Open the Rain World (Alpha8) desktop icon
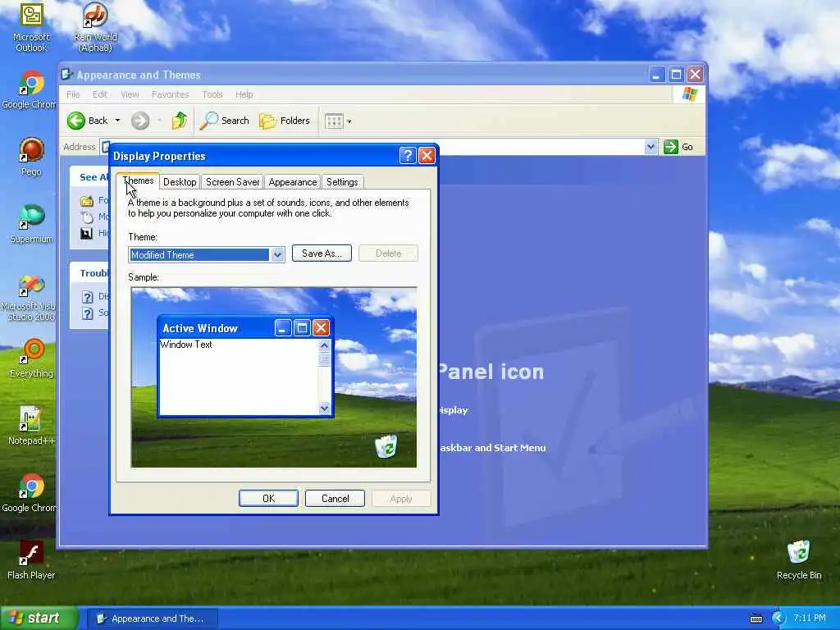The height and width of the screenshot is (630, 840). (x=95, y=27)
